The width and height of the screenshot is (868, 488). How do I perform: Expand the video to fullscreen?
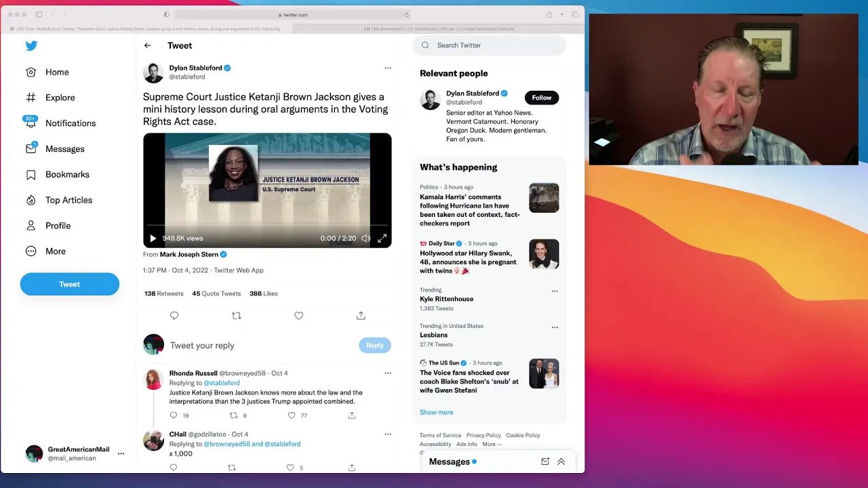pyautogui.click(x=382, y=239)
